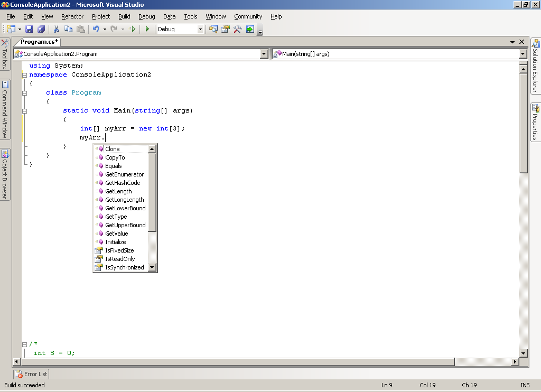Select GetLength in IntelliSense list
541x392 pixels.
(x=121, y=191)
